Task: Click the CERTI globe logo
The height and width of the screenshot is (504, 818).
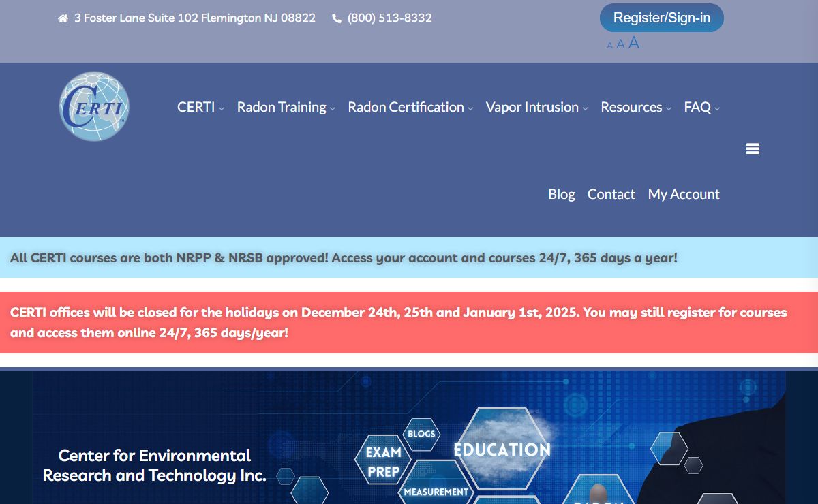Action: click(94, 107)
